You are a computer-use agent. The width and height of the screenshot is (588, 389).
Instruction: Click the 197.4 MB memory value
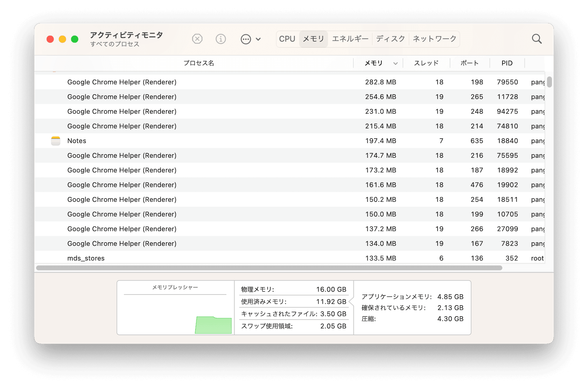click(380, 141)
